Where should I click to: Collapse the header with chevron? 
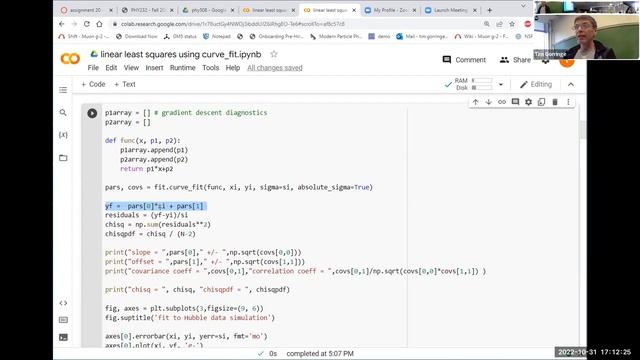coord(571,84)
